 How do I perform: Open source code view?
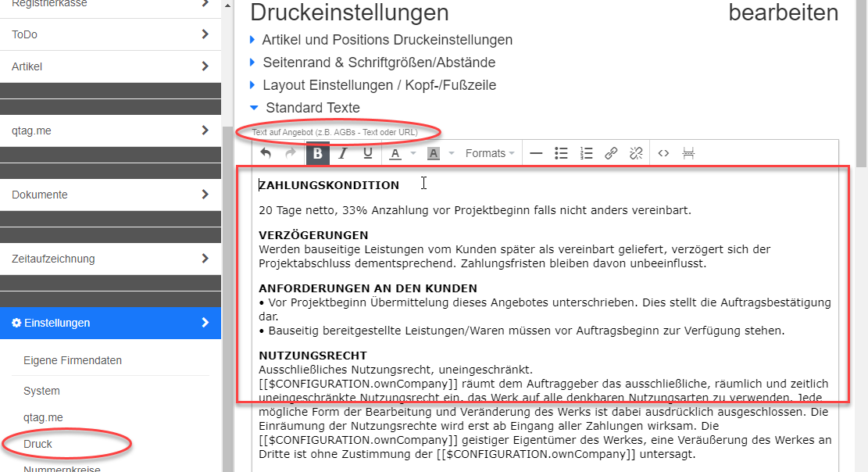[663, 153]
